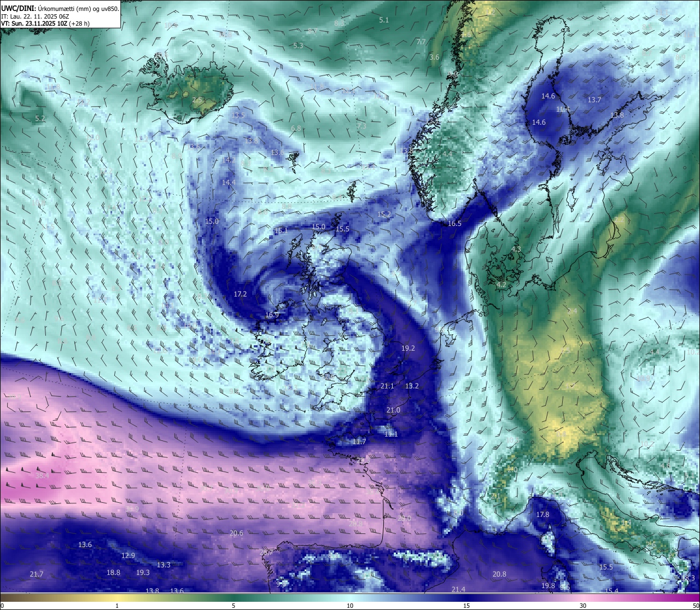Click the 17.8 value near the Ligurian coast
The image size is (700, 610).
point(542,515)
